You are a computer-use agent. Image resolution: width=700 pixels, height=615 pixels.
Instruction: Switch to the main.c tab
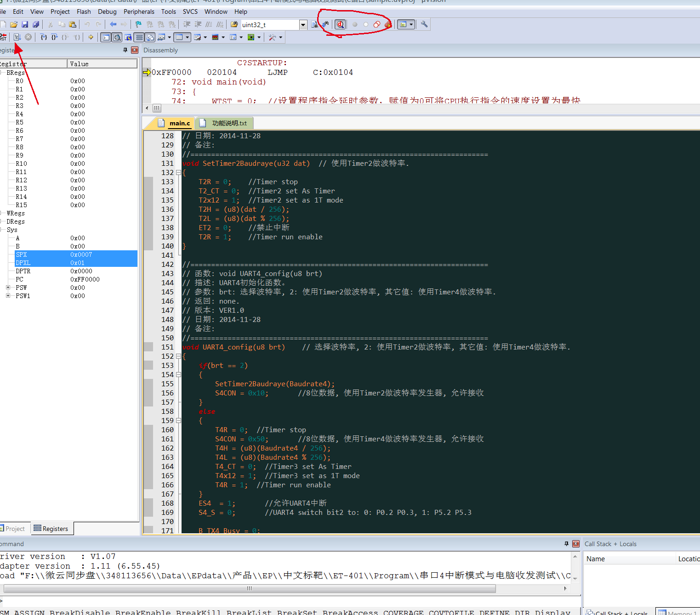[x=174, y=123]
